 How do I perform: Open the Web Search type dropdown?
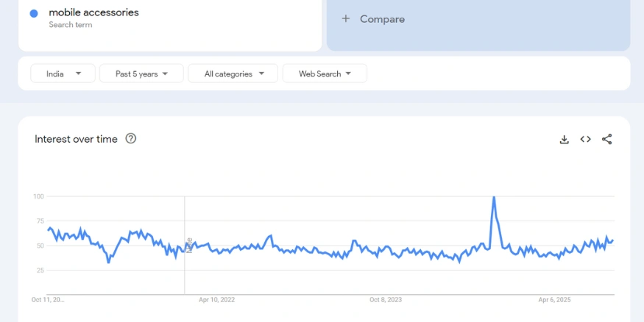(325, 74)
